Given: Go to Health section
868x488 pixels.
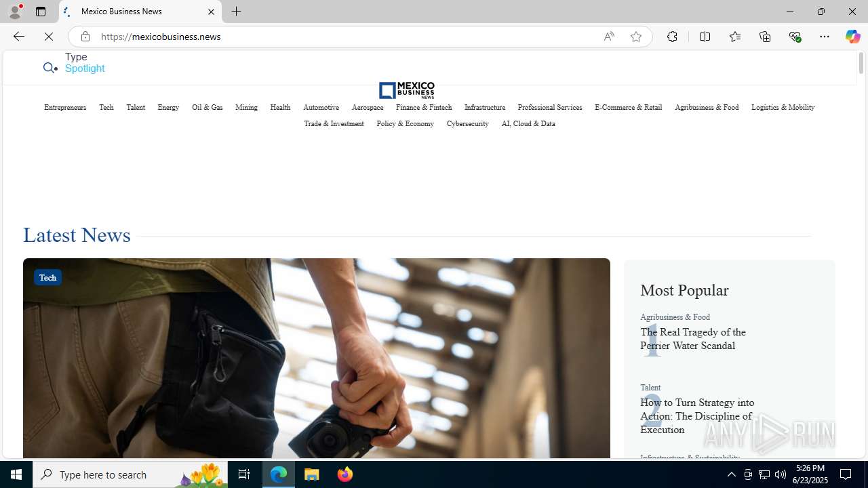Looking at the screenshot, I should tap(280, 108).
